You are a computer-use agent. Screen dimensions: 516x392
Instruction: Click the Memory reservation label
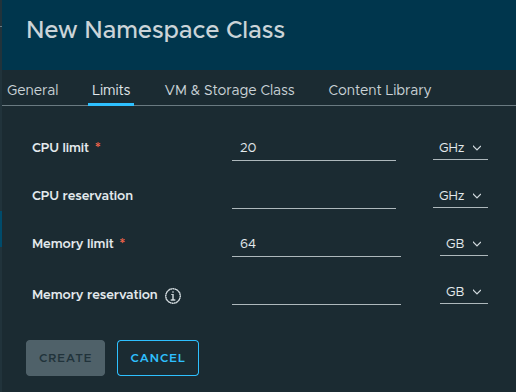pyautogui.click(x=95, y=295)
